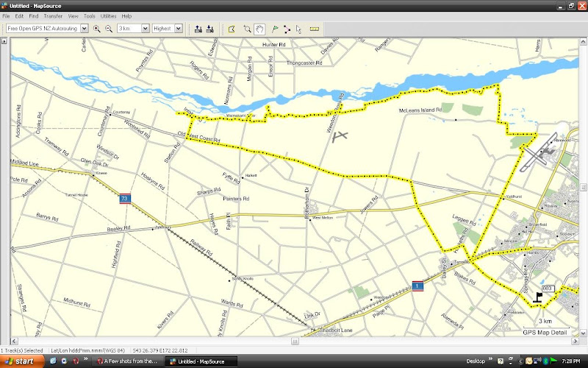
Task: Click the Desktop toolbar label
Action: (476, 361)
